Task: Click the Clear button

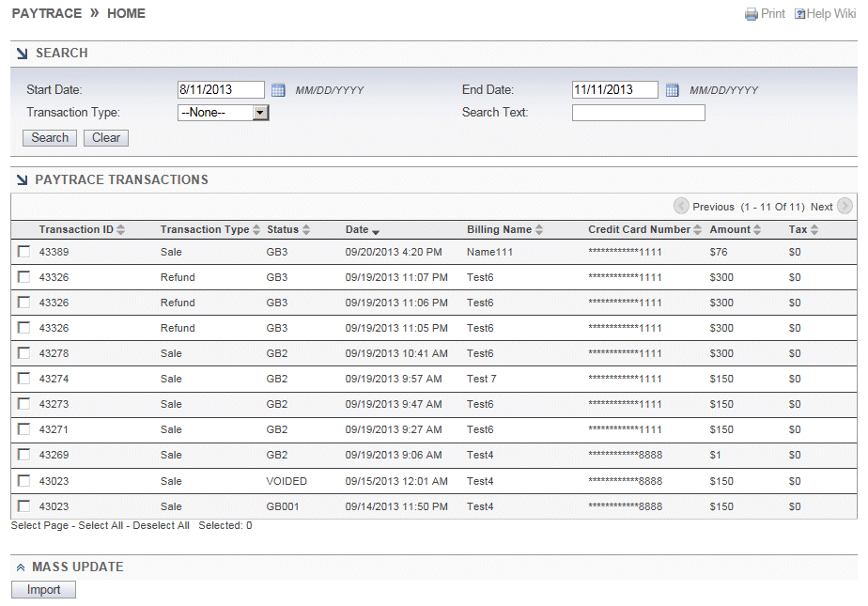Action: coord(106,138)
